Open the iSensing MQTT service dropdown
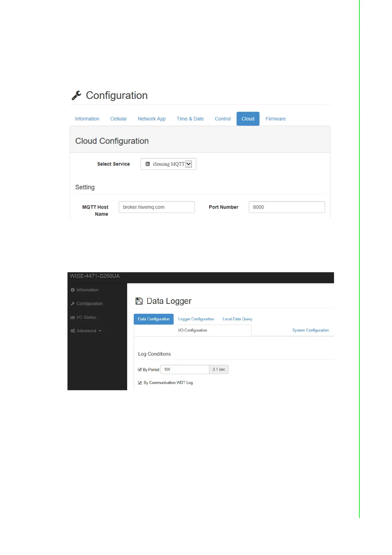 (188, 164)
